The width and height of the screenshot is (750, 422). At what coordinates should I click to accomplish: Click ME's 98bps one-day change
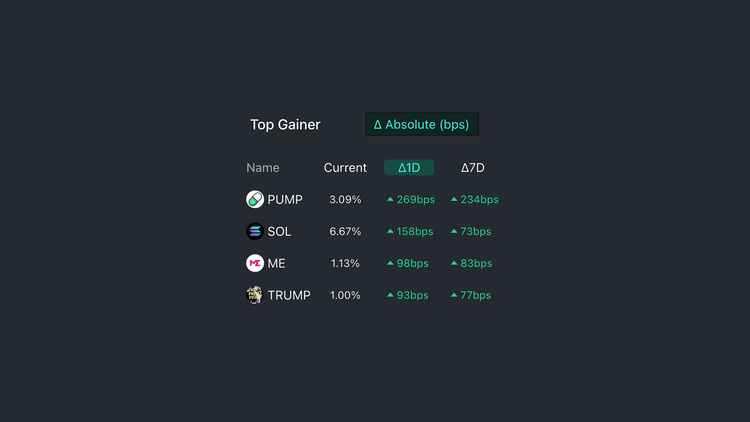(x=412, y=264)
